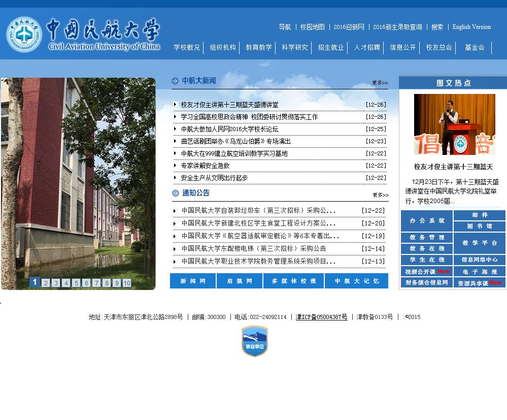
Task: Open the 2016迎新网 link
Action: pos(349,27)
